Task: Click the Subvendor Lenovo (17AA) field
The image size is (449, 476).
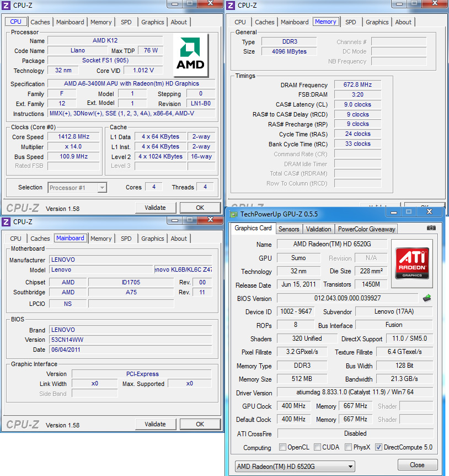Action: click(x=394, y=311)
